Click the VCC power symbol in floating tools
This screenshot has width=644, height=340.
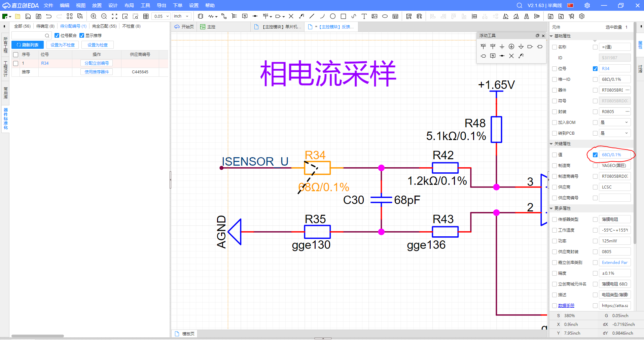[x=483, y=46]
